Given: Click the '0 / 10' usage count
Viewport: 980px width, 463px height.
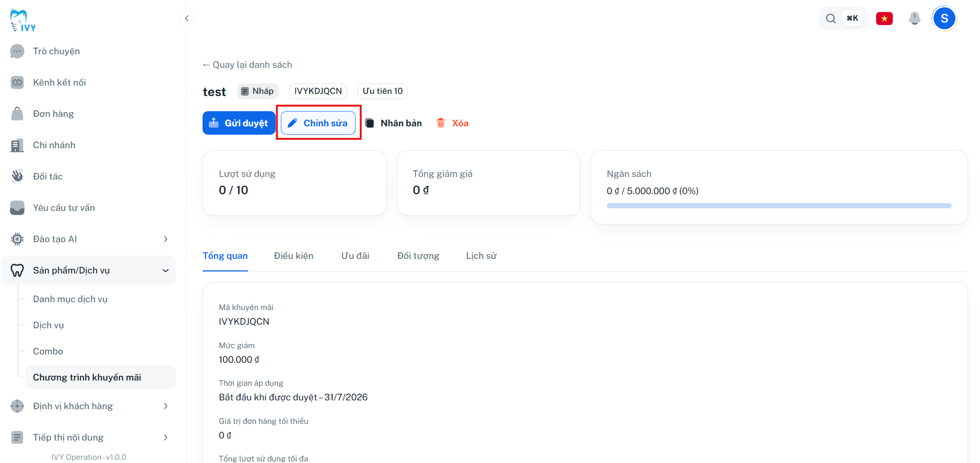Looking at the screenshot, I should pyautogui.click(x=233, y=190).
